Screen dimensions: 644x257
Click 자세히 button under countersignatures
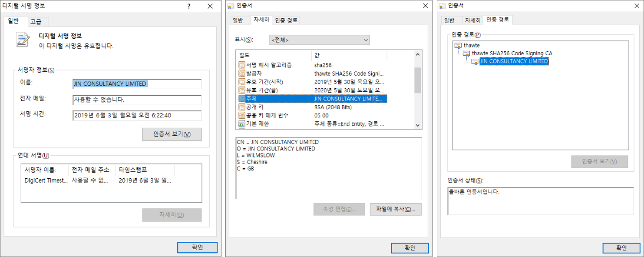pyautogui.click(x=172, y=215)
